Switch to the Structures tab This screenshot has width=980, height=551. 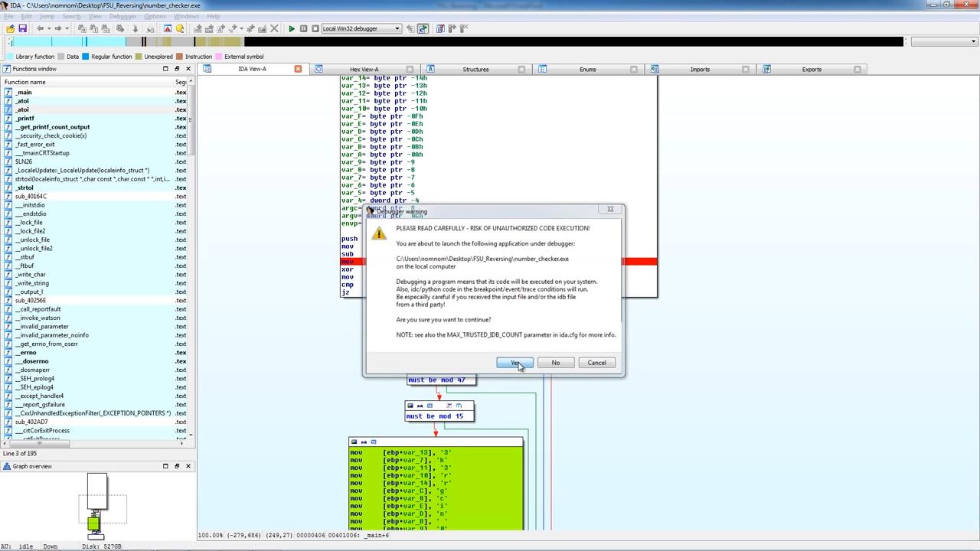point(475,69)
